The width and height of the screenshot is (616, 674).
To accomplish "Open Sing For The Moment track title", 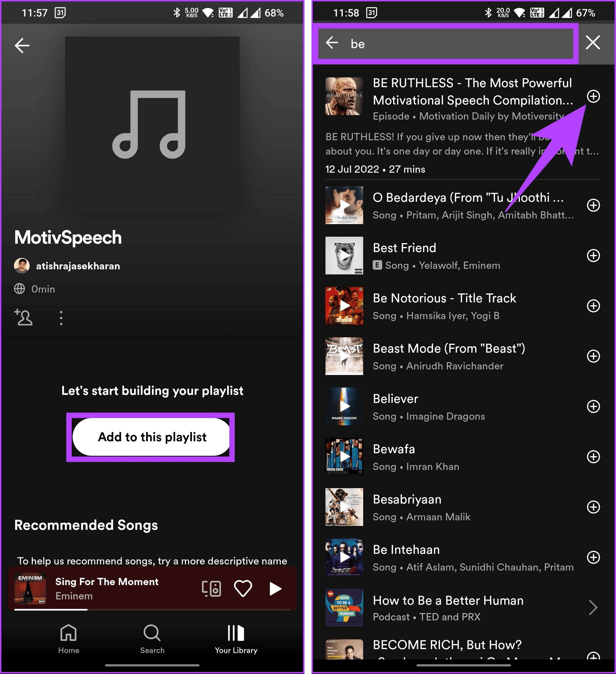I will pyautogui.click(x=107, y=582).
